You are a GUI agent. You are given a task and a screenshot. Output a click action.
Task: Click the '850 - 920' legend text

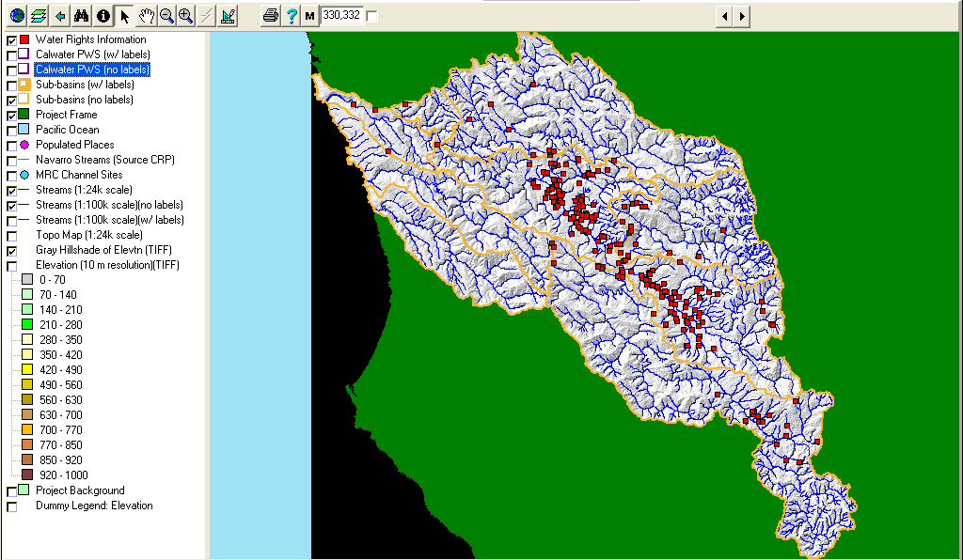(61, 460)
